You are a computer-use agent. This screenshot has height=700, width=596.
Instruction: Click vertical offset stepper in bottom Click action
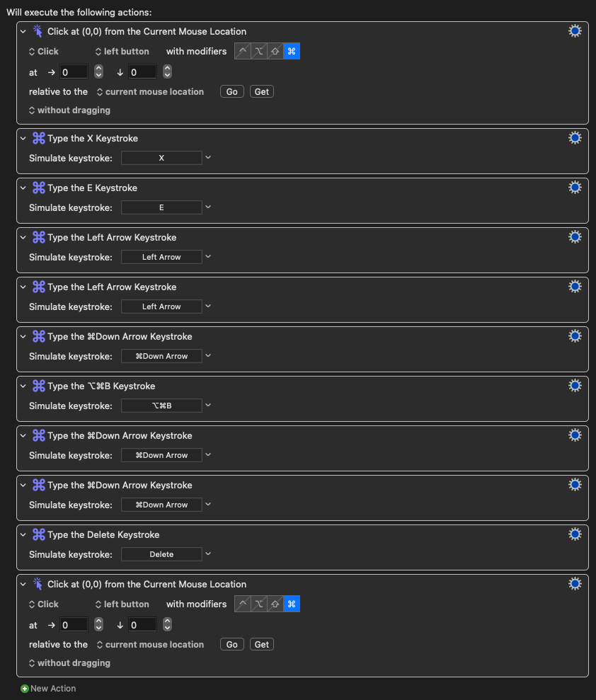[167, 624]
